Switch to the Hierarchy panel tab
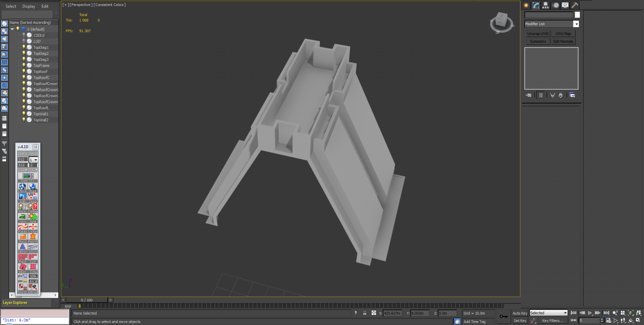This screenshot has height=325, width=644. [546, 5]
